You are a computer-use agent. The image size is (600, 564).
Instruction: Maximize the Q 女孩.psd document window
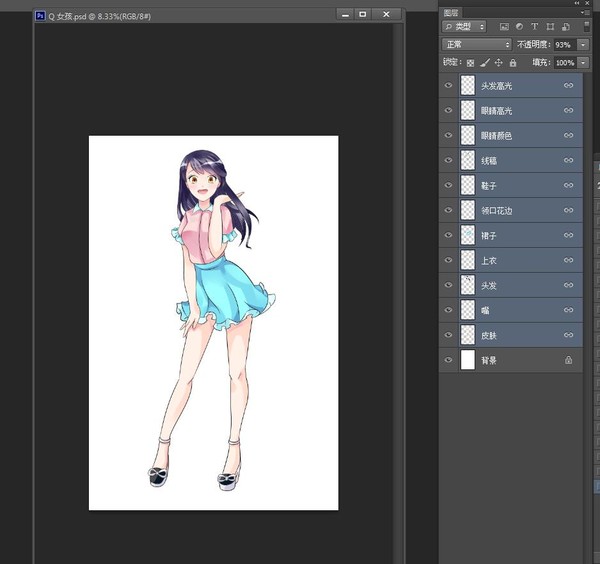362,14
